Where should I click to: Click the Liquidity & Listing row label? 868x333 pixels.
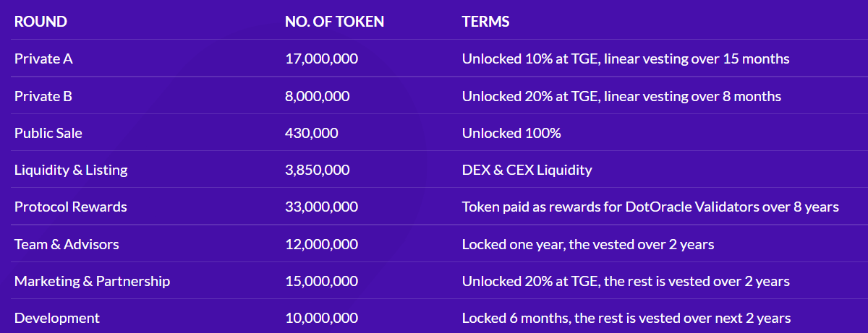point(71,170)
